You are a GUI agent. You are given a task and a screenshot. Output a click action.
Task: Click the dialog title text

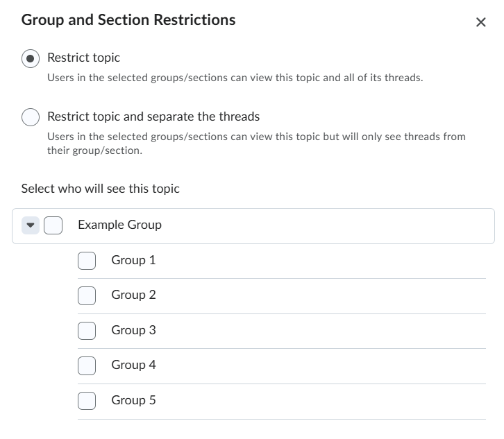pos(128,20)
